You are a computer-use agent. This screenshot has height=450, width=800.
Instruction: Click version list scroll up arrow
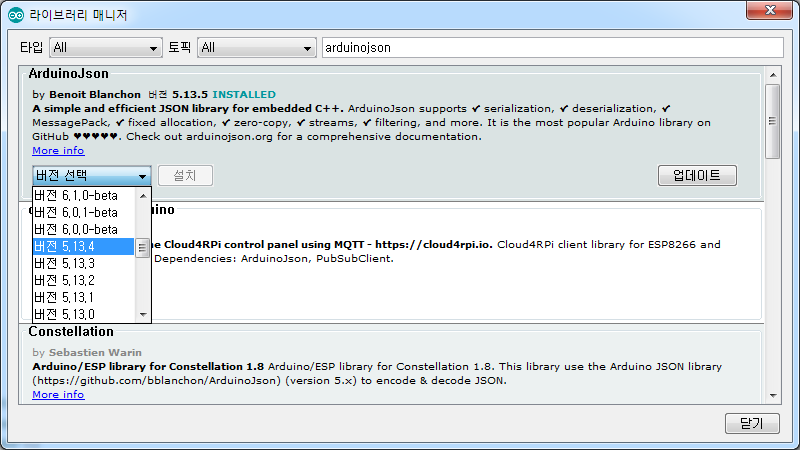point(143,196)
